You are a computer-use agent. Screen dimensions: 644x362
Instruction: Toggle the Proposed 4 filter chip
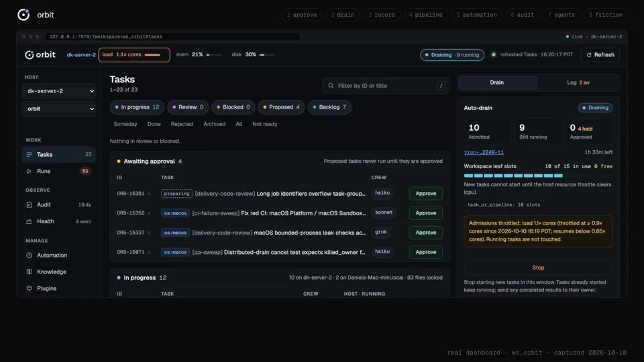[281, 107]
